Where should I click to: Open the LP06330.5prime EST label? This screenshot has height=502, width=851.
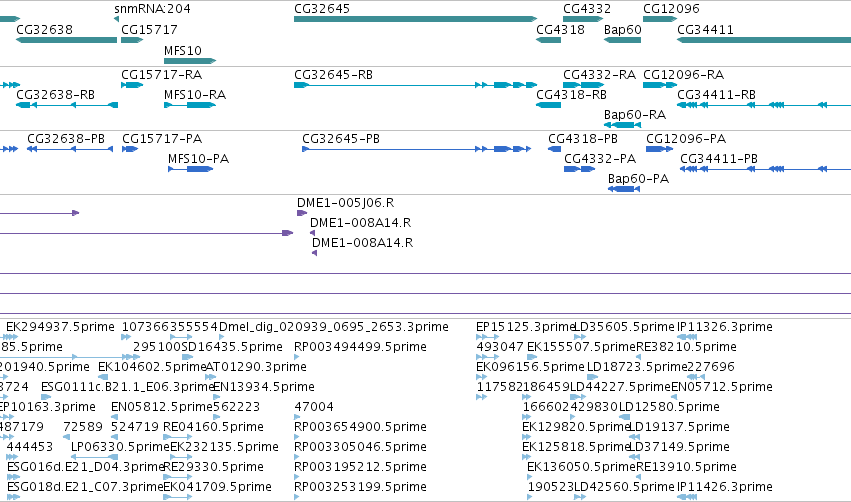pyautogui.click(x=120, y=447)
